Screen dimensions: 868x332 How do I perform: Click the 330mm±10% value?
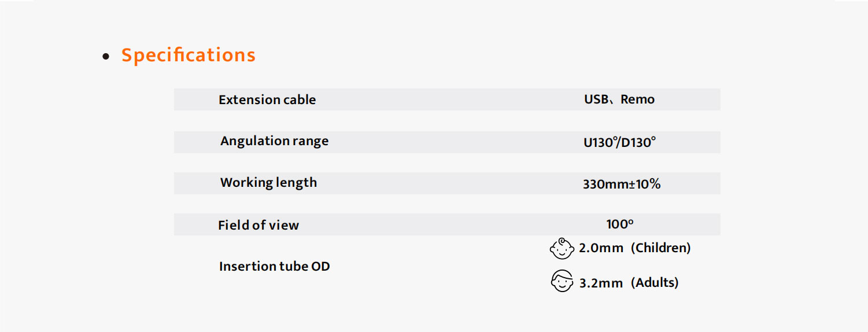(x=622, y=185)
